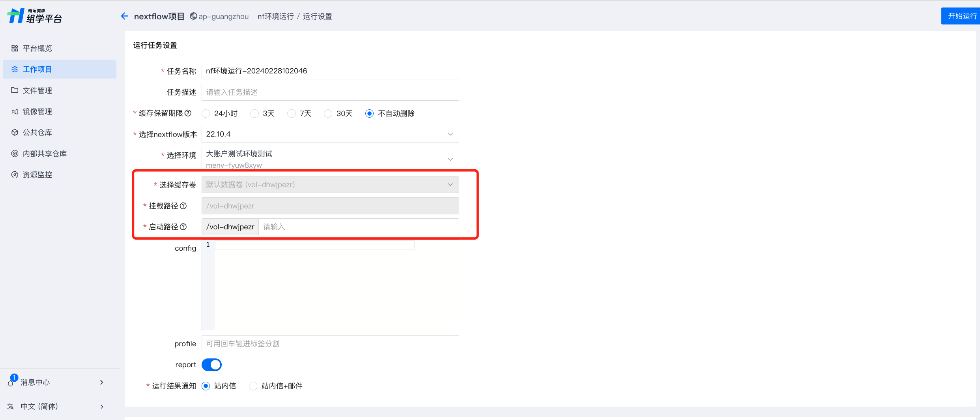Click the 中文 (简体) language label

[39, 407]
